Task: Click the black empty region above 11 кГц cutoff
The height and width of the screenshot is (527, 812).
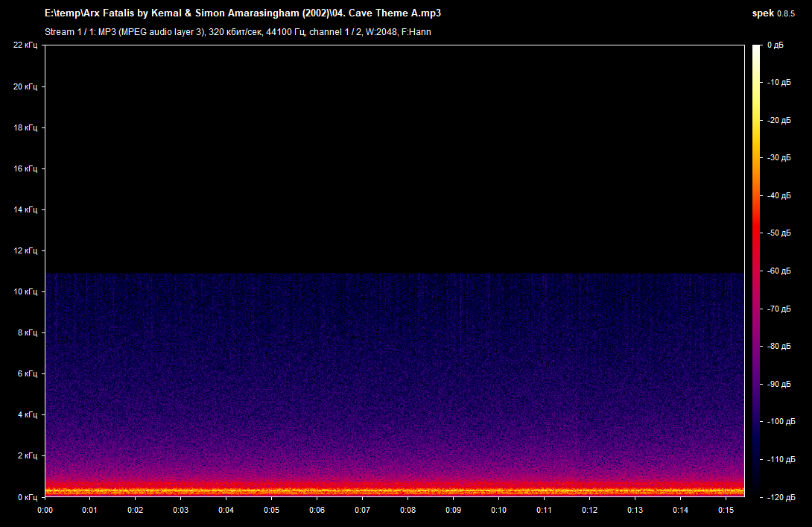Action: tap(395, 159)
